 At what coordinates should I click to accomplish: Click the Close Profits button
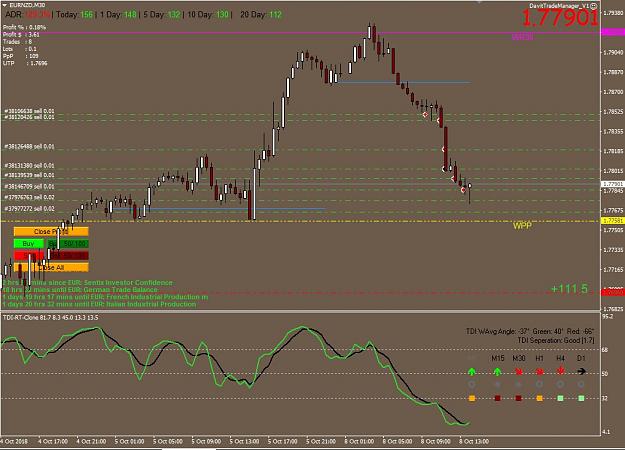[x=51, y=232]
